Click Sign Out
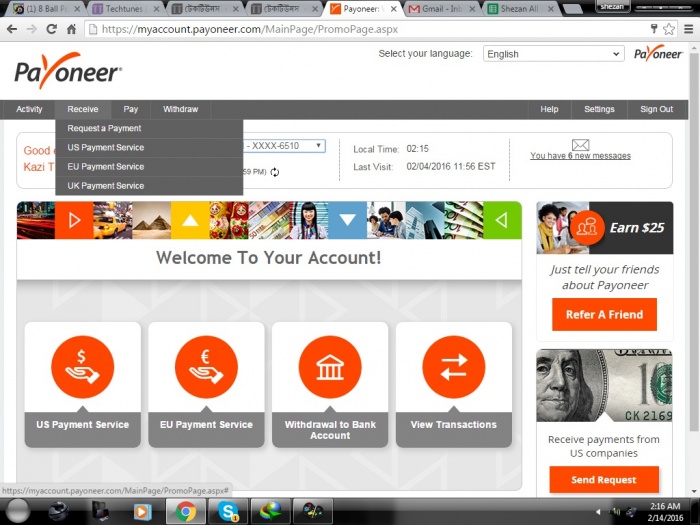The height and width of the screenshot is (525, 700). point(656,109)
